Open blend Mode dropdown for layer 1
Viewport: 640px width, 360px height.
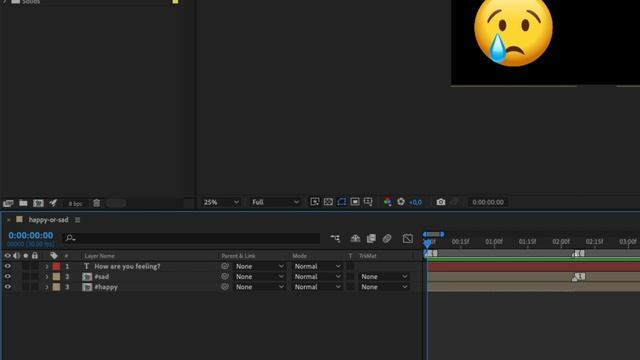pos(317,266)
